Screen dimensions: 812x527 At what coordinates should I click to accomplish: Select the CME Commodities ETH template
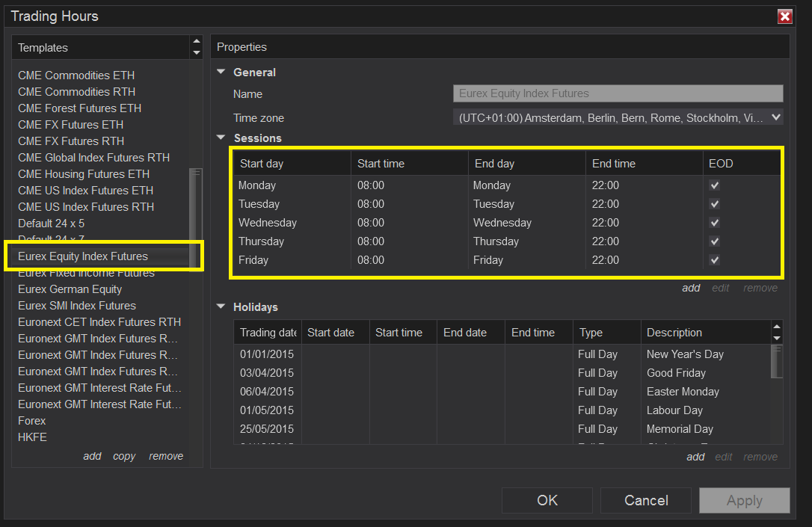tap(101, 75)
